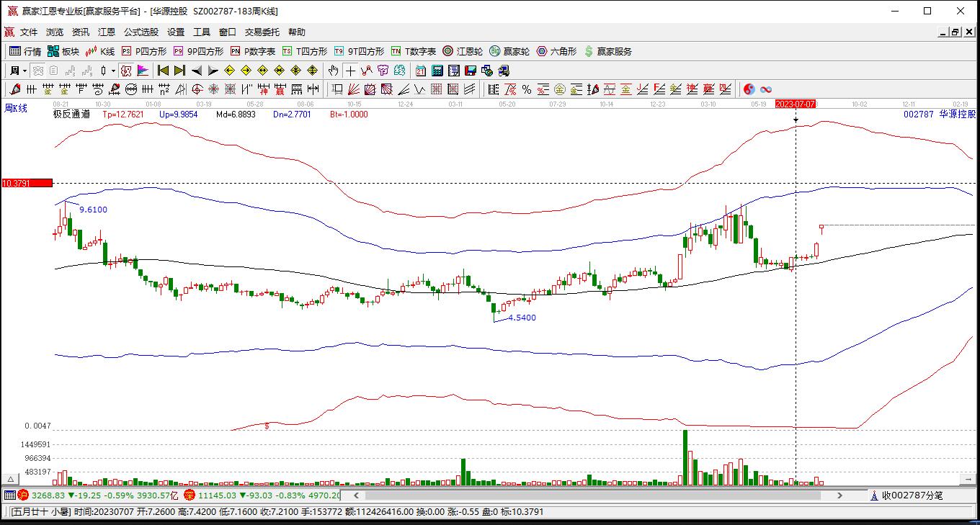Open the 设置 menu
The width and height of the screenshot is (980, 525).
[x=176, y=32]
